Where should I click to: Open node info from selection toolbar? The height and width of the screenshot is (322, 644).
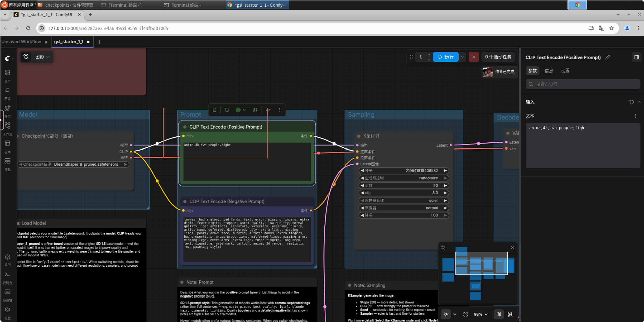point(227,110)
